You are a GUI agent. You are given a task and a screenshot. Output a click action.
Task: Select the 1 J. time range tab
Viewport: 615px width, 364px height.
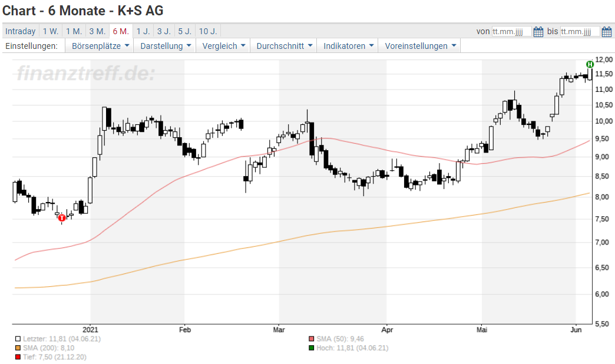coord(143,31)
